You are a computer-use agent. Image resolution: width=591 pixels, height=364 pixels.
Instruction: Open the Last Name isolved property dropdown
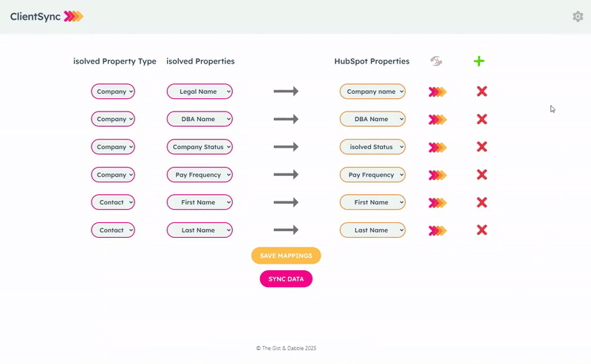pyautogui.click(x=199, y=230)
